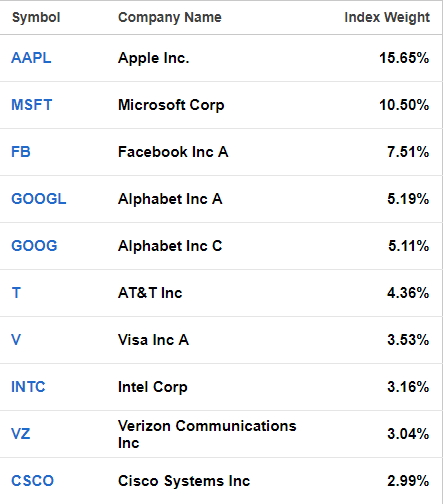This screenshot has height=504, width=443.
Task: Select the Apple Inc. company name
Action: 154,58
